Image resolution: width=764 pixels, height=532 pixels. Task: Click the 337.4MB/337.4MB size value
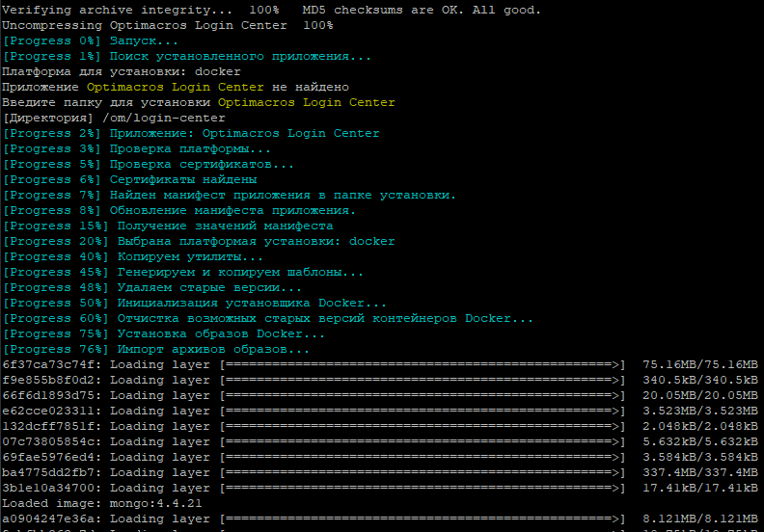tap(700, 472)
